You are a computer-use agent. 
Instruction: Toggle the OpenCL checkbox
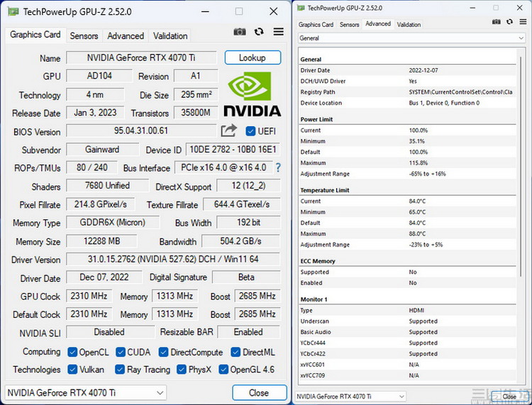pos(72,352)
